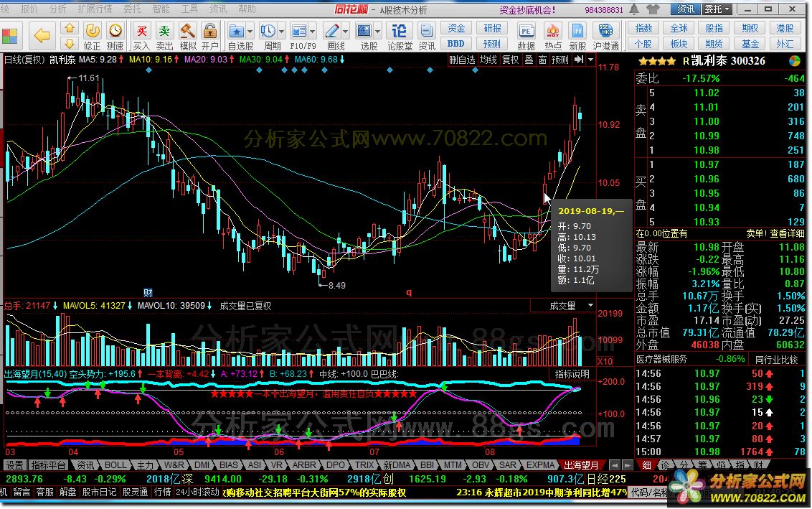The image size is (812, 509).
Task: Toggle 复权 price adjustment
Action: [x=510, y=60]
